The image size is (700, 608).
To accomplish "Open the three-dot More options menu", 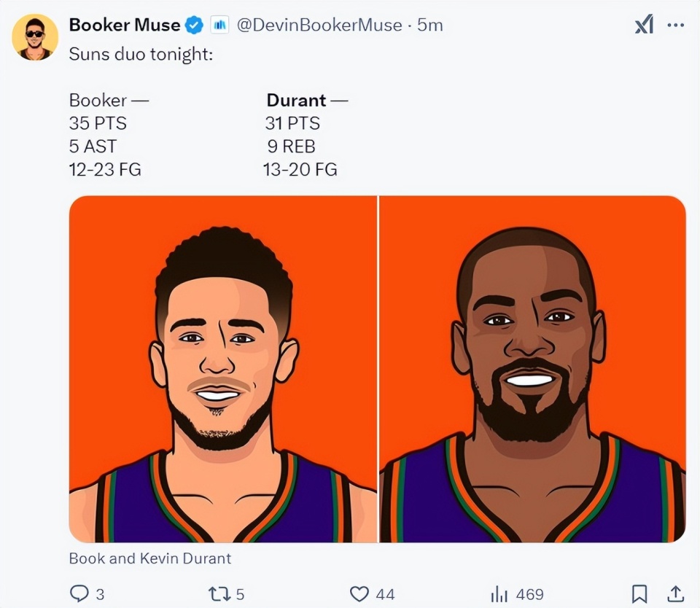I will (x=676, y=26).
